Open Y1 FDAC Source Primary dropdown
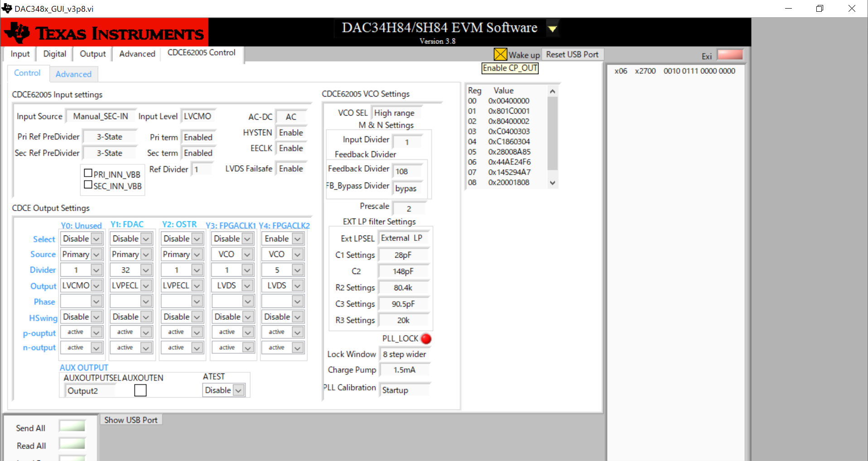The image size is (868, 461). coord(131,255)
